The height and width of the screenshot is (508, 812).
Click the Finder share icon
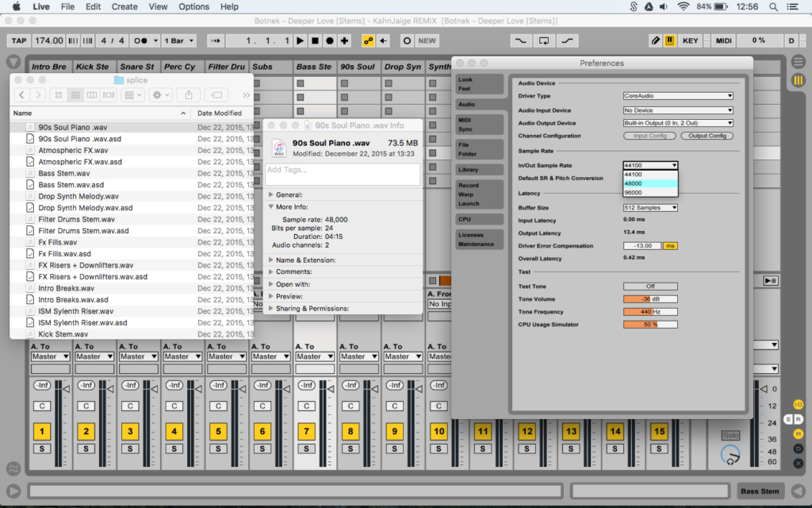tap(189, 94)
